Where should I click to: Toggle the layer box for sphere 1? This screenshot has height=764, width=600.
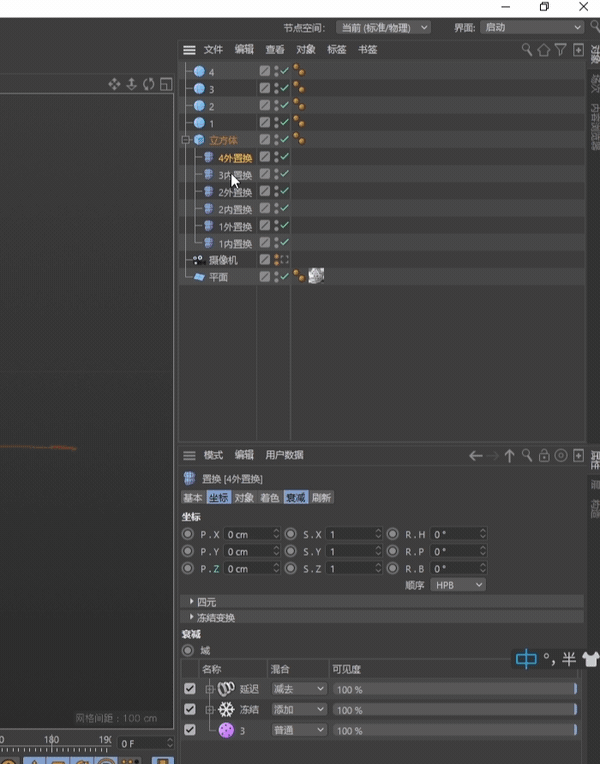pyautogui.click(x=264, y=122)
